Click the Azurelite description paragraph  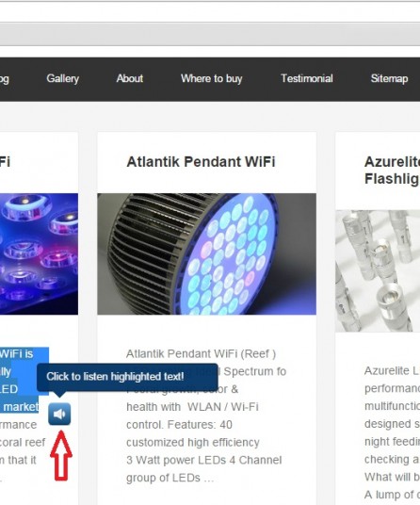[x=392, y=432]
